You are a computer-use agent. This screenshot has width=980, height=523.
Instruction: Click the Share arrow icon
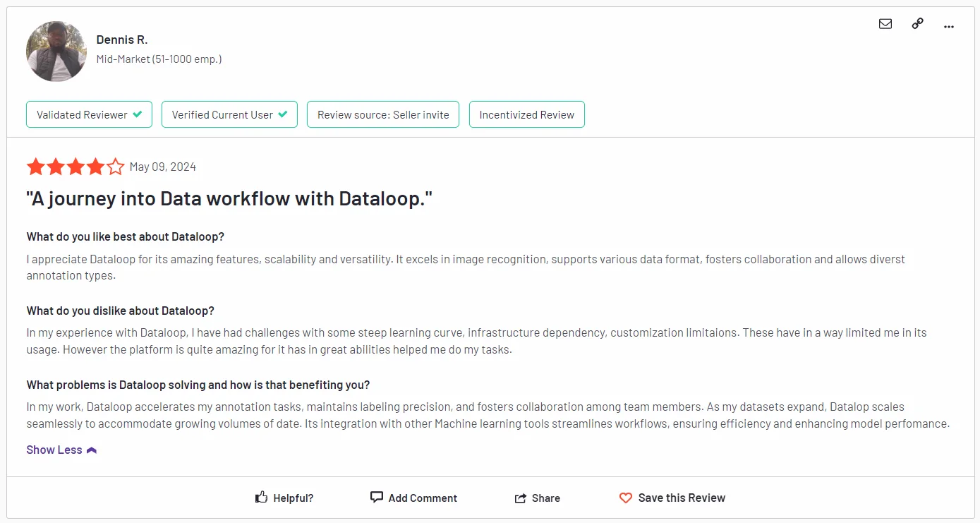point(521,498)
